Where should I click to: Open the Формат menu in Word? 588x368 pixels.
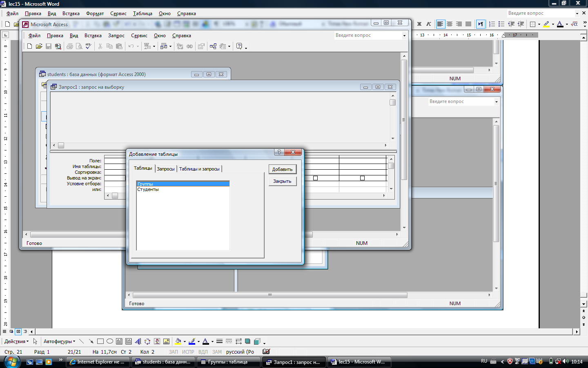95,13
